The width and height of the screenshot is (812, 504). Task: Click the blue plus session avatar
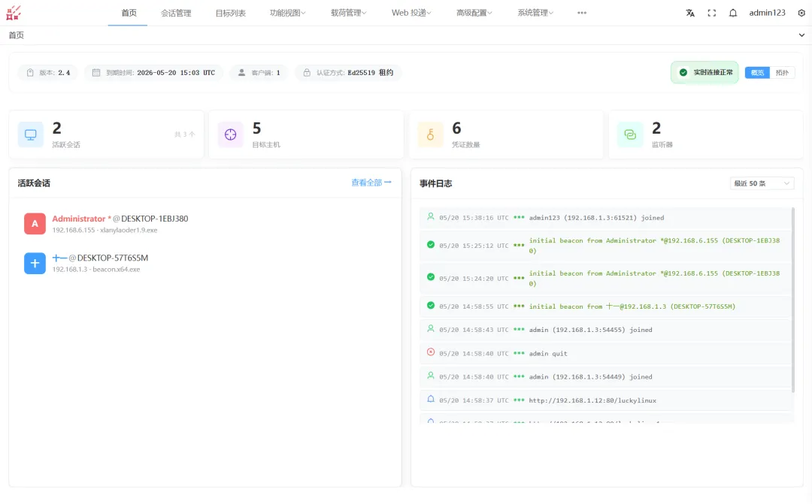click(x=35, y=263)
